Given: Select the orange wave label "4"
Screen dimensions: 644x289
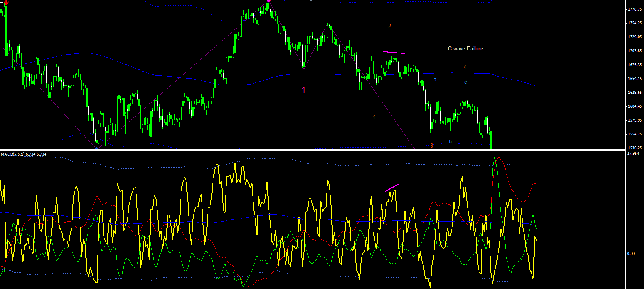Looking at the screenshot, I should [x=465, y=67].
